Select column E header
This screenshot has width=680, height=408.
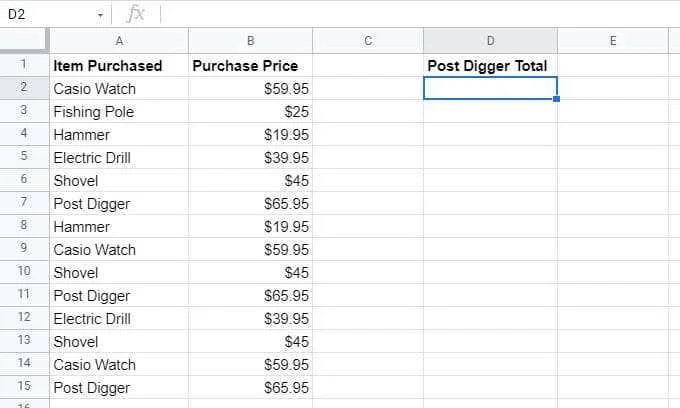pos(613,41)
